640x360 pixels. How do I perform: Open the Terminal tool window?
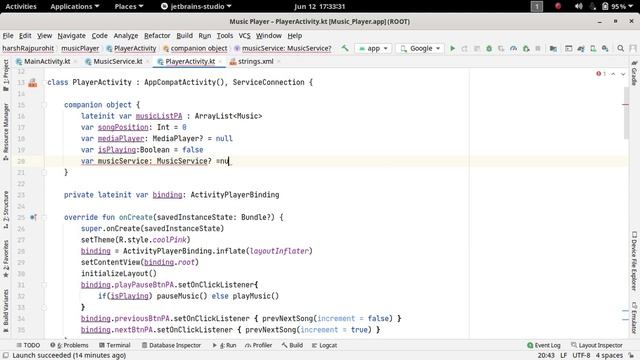click(114, 345)
